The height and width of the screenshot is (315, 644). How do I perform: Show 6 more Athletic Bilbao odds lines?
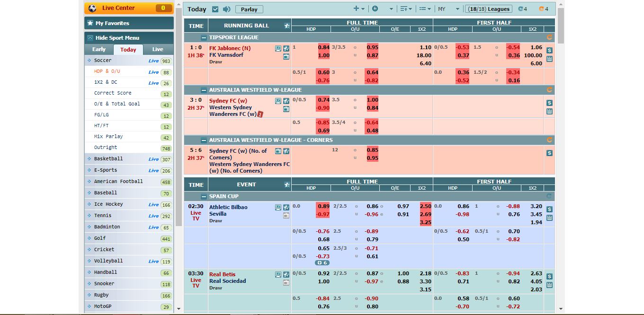(322, 263)
